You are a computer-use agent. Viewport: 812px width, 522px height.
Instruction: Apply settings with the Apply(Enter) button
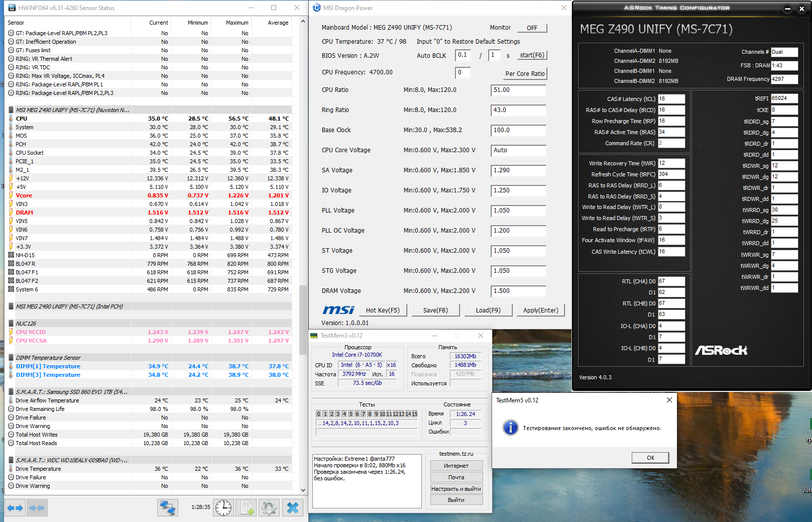(x=541, y=310)
